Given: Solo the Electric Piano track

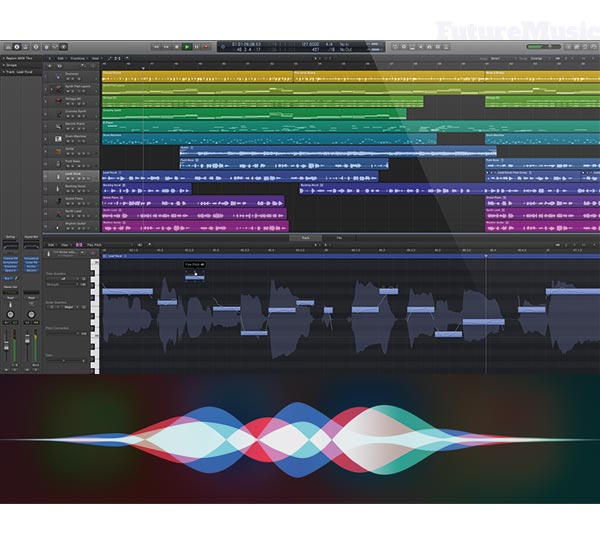Looking at the screenshot, I should 73,129.
